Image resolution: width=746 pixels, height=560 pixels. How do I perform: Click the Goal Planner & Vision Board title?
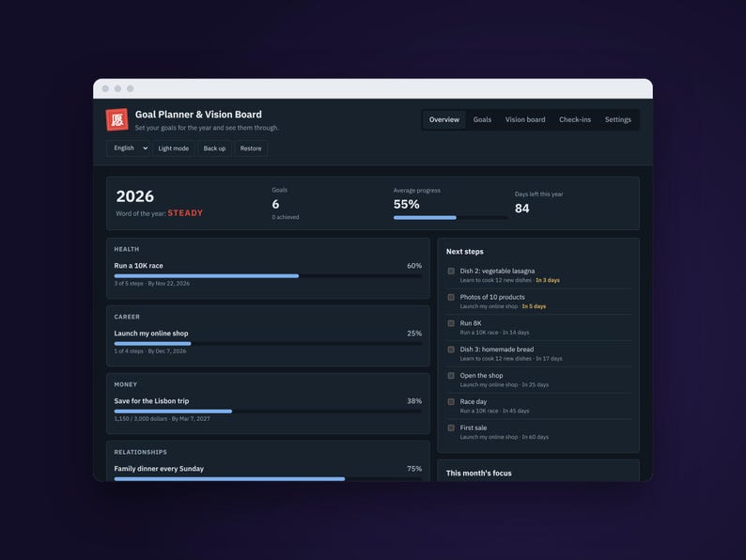point(198,115)
